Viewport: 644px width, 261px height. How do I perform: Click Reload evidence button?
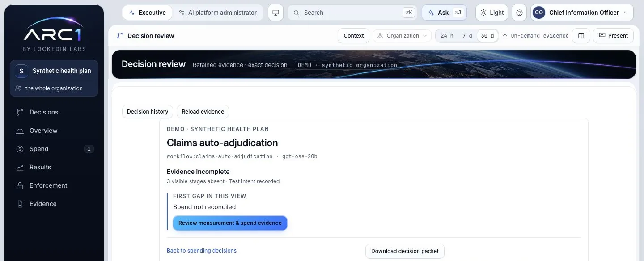(203, 112)
